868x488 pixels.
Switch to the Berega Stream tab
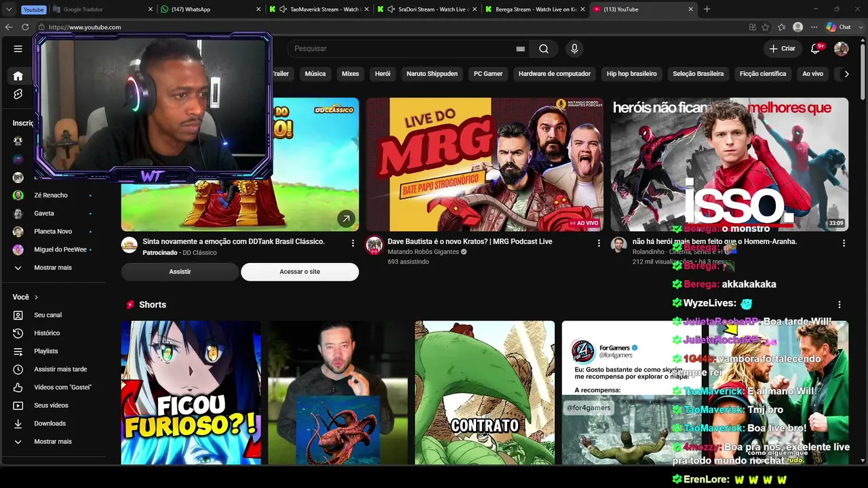[536, 9]
